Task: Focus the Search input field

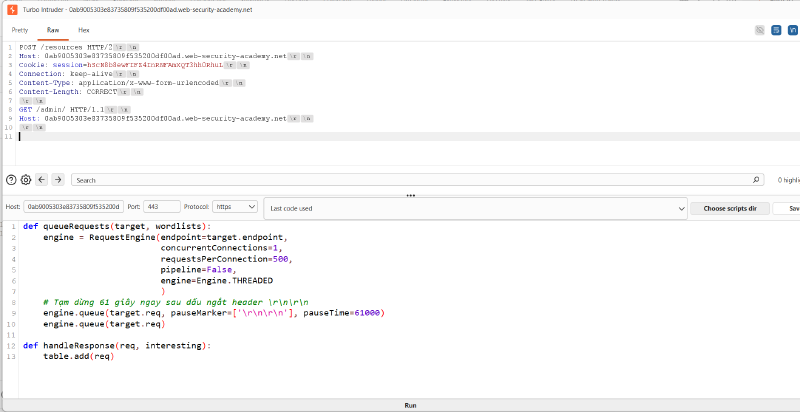Action: 417,180
